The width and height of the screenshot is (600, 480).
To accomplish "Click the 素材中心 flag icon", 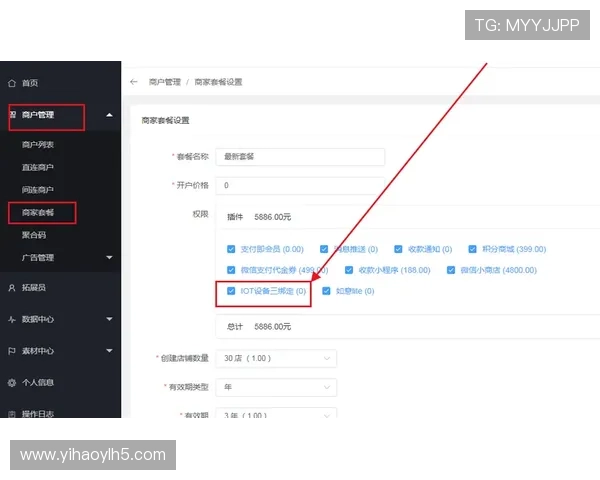I will (12, 351).
